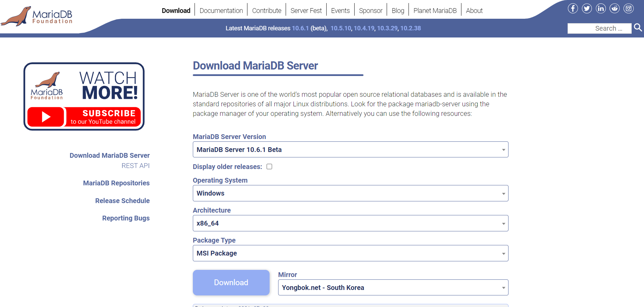Click the MariaDB Foundation logo
The image size is (644, 307).
point(37,16)
